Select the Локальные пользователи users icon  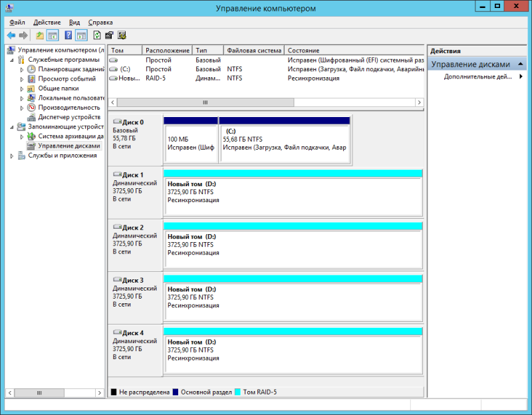tap(31, 98)
